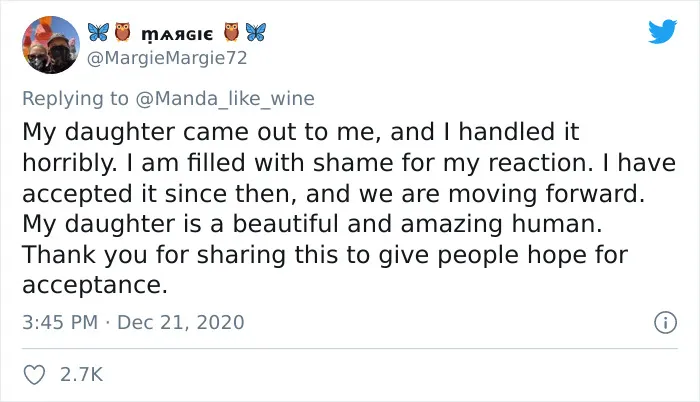
Task: Select the line starting 'My daughter came out'
Action: tap(301, 132)
